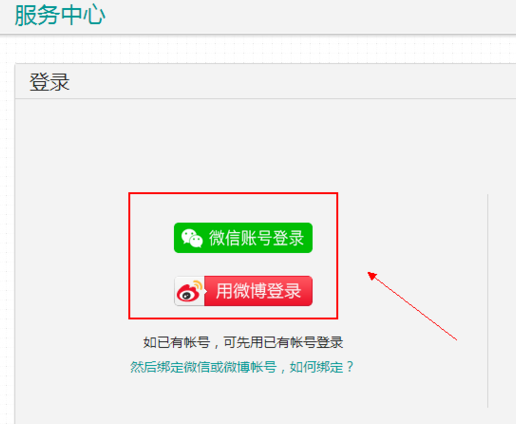Click the orange signal waves on Weibo logo
This screenshot has height=424, width=516.
pyautogui.click(x=198, y=285)
